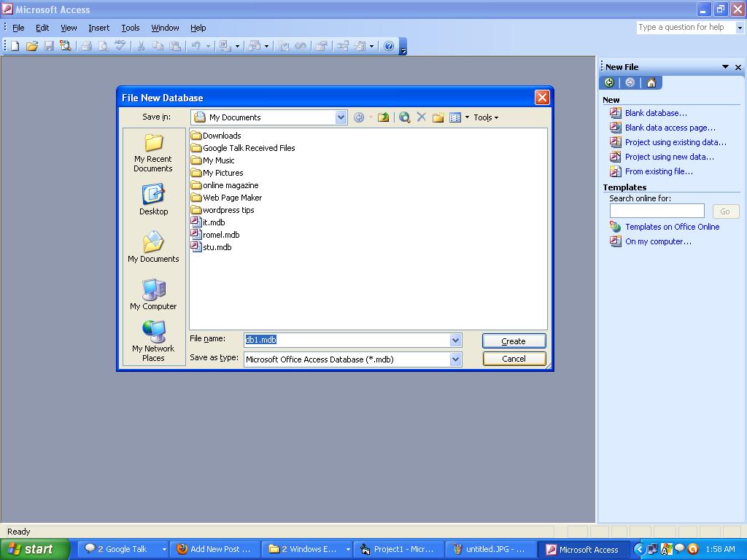Select the stu.mdb file
Viewport: 747px width, 560px height.
tap(211, 247)
